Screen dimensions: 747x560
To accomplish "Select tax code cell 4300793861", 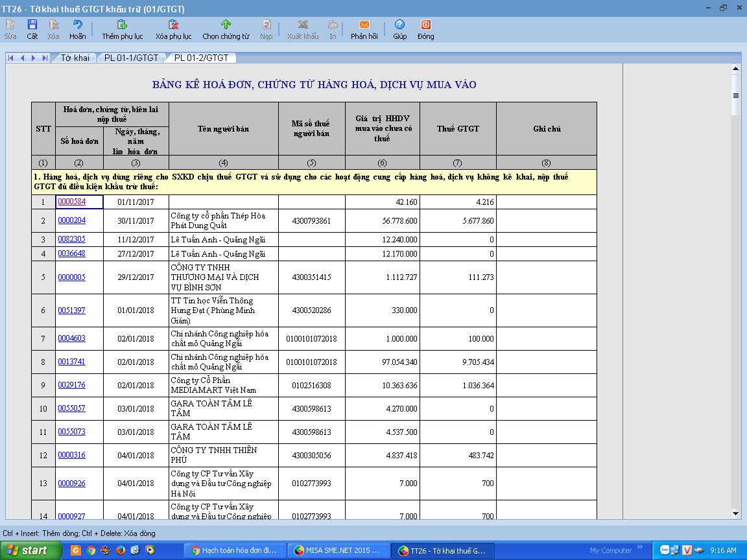I will pyautogui.click(x=311, y=220).
